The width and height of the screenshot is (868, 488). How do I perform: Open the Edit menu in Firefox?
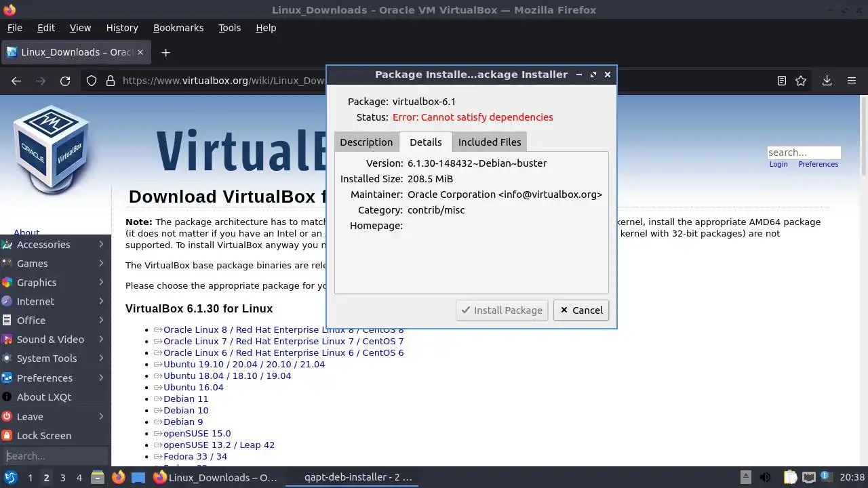46,28
